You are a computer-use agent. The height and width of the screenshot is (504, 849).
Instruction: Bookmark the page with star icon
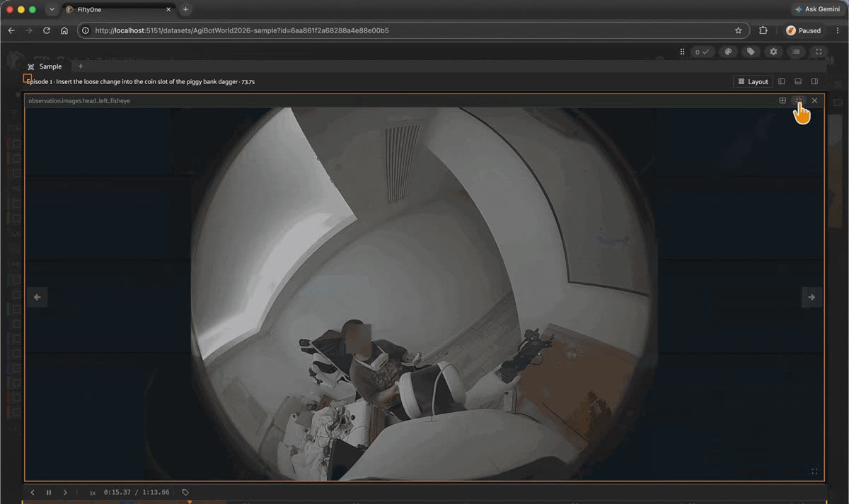tap(739, 30)
